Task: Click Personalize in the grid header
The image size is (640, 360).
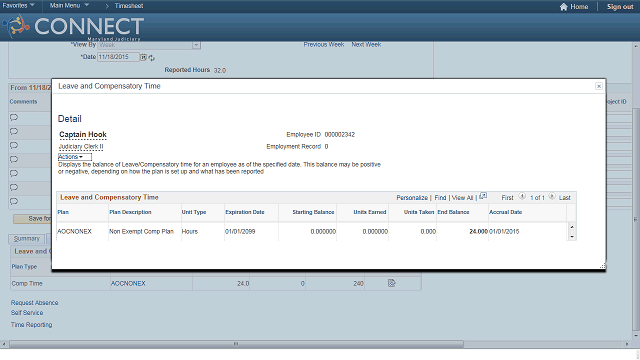Action: point(412,198)
